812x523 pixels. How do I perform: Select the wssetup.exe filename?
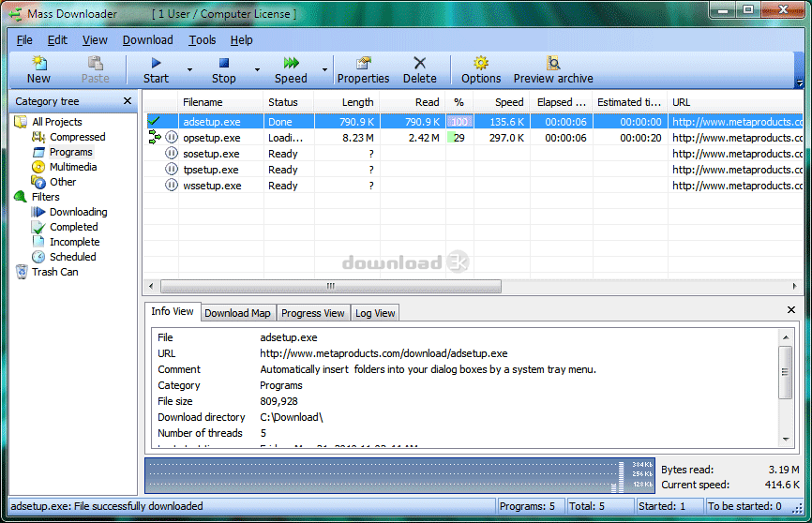(212, 186)
